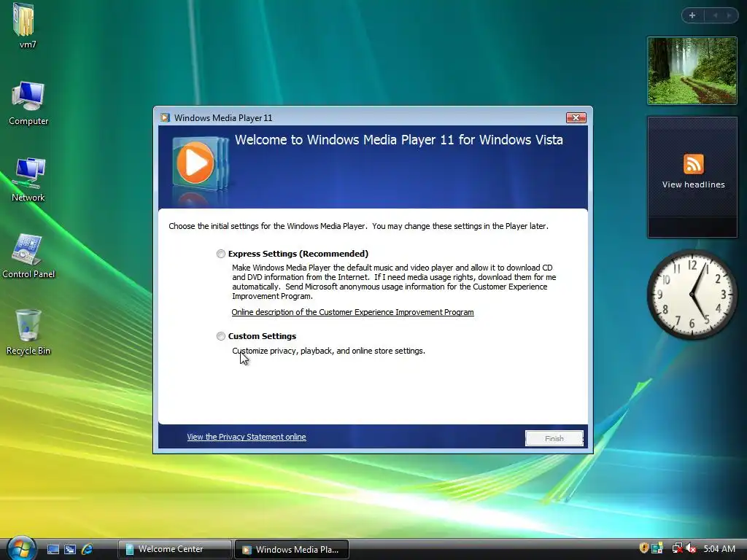
Task: Click the Windows Media Player play logo
Action: (x=196, y=163)
